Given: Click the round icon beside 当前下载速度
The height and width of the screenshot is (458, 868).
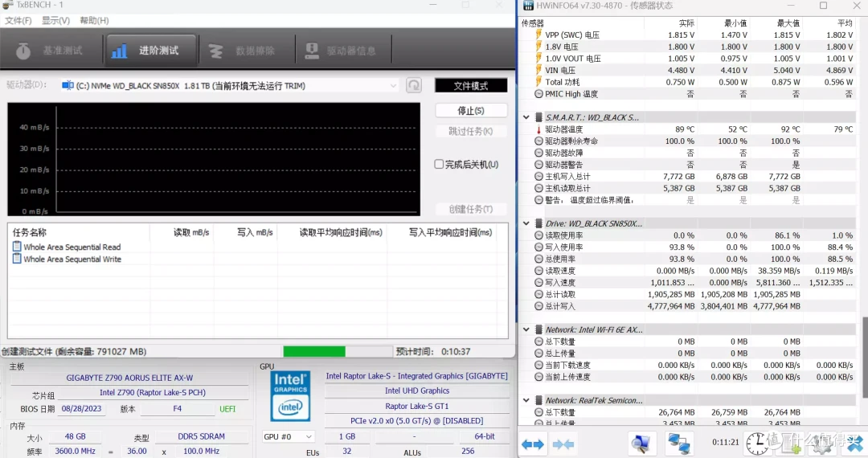Looking at the screenshot, I should (x=538, y=365).
